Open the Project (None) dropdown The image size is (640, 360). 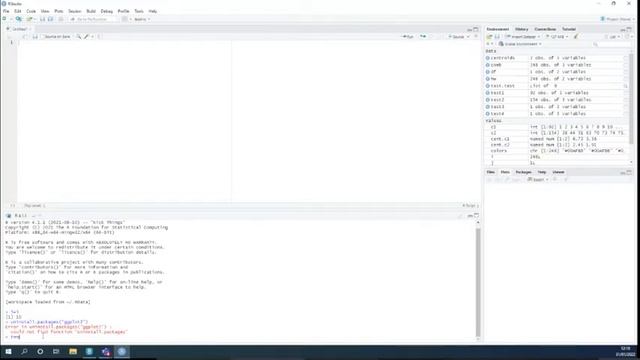tap(618, 19)
